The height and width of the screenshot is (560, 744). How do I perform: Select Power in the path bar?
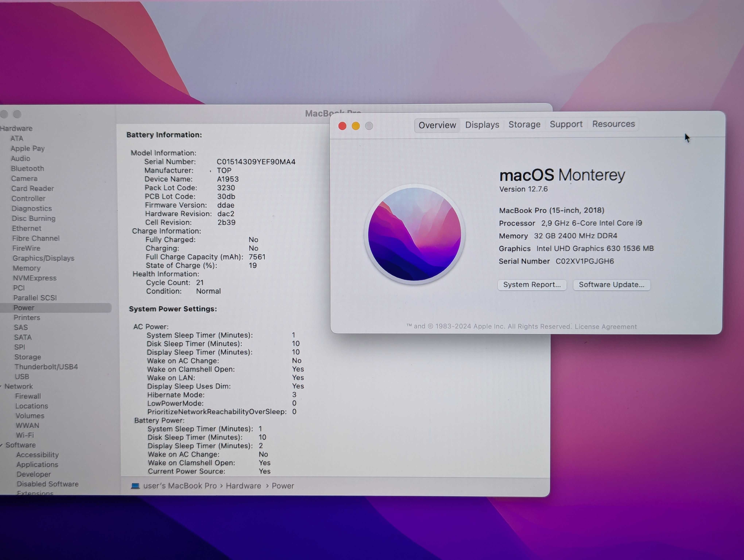[283, 486]
